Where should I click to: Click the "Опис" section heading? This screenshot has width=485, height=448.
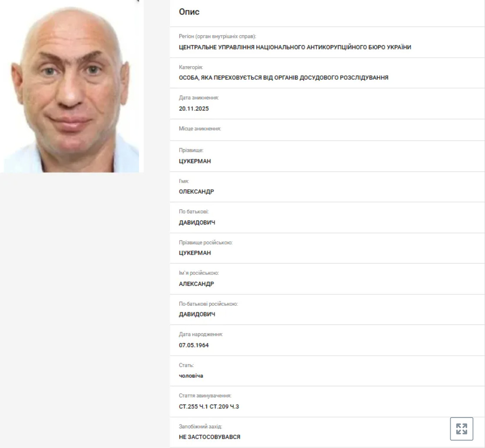point(189,12)
